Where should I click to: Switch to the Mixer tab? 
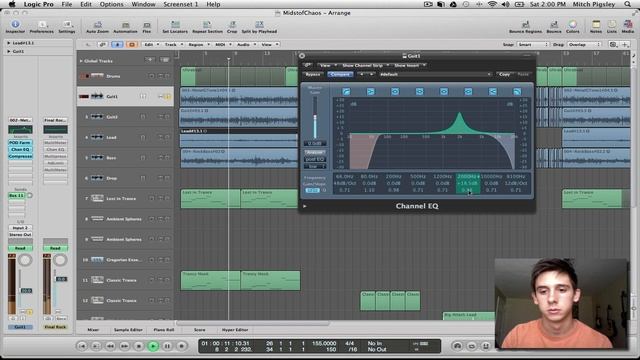point(93,329)
